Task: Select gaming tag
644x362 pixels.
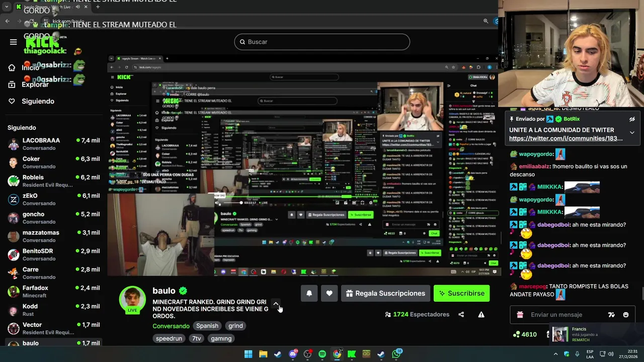Action: [x=221, y=338]
